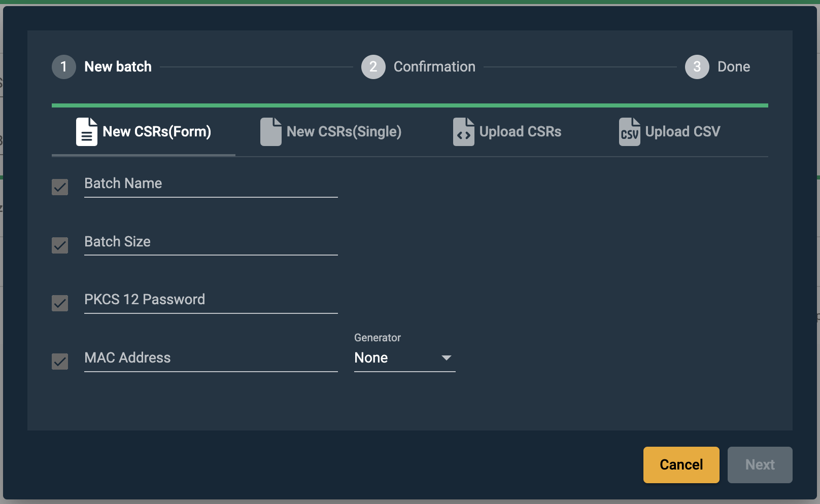Click the step 2 Confirmation circle

[373, 66]
